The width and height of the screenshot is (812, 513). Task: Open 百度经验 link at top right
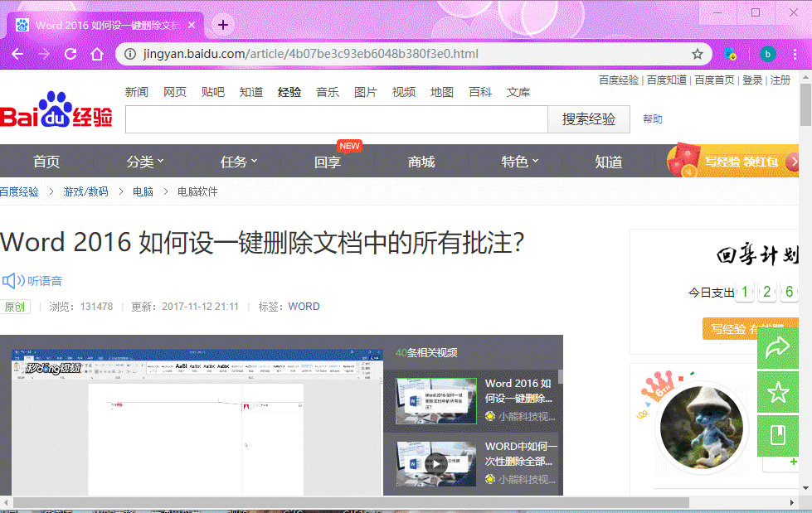619,80
